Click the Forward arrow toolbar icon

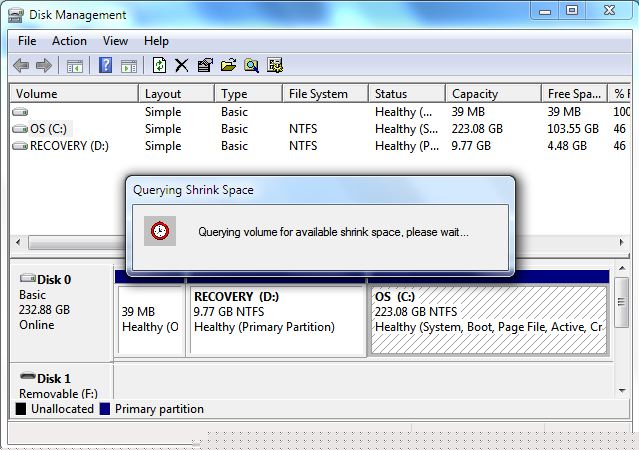pos(44,65)
